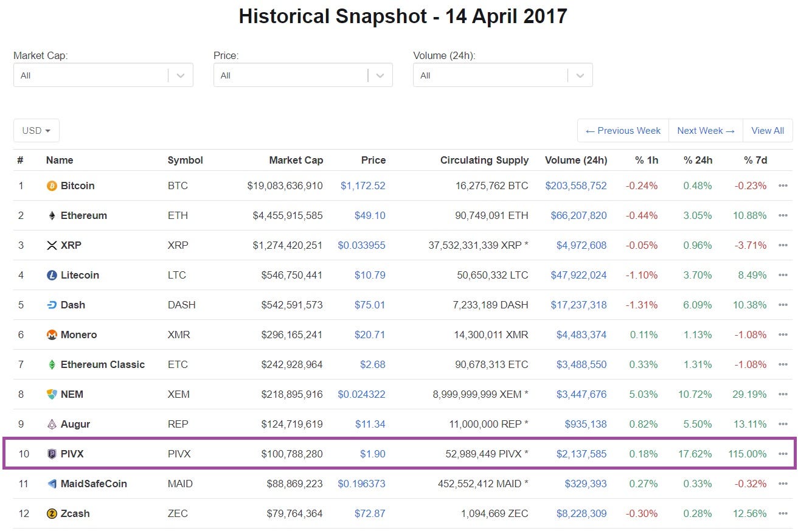This screenshot has height=531, width=812.
Task: Click Bitcoin's price of $1,172.52
Action: pos(363,186)
